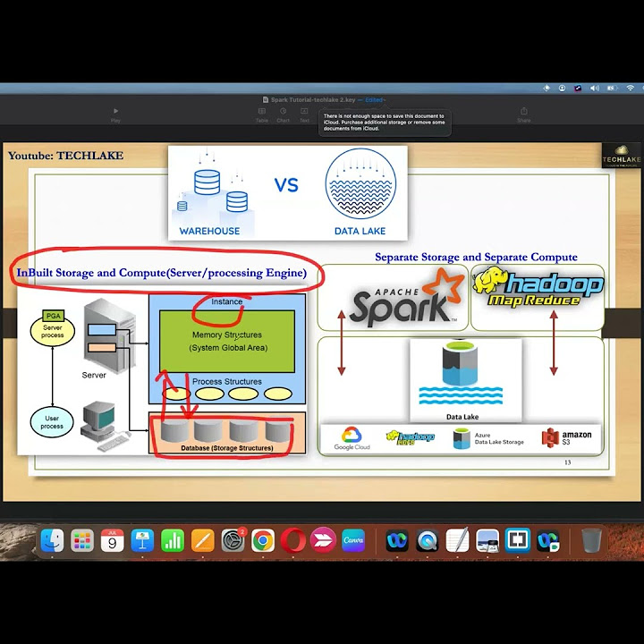Click the 'InBuilt Storage and Compute' heading text

[161, 273]
